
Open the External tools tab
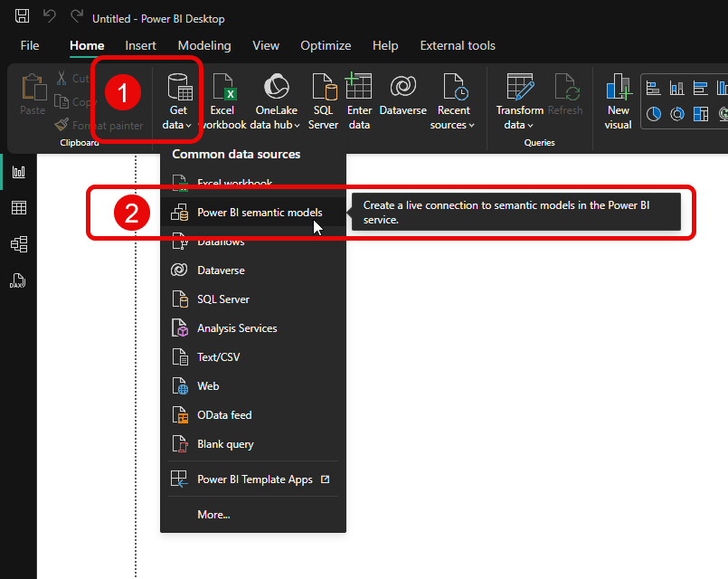click(x=458, y=45)
